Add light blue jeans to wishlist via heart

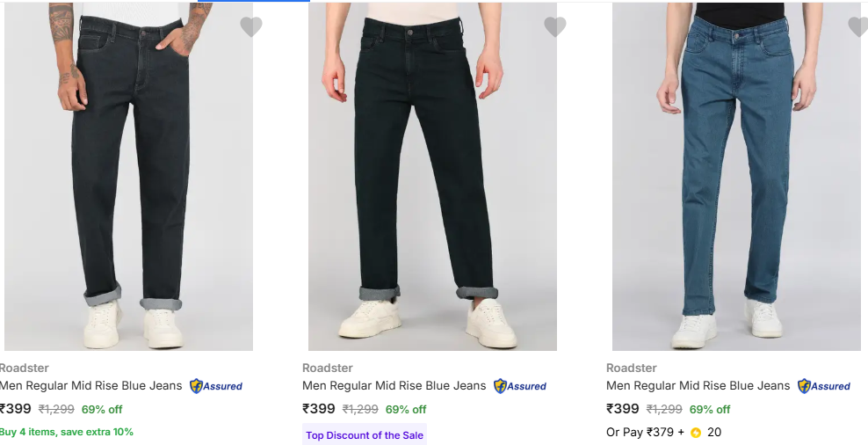(857, 27)
